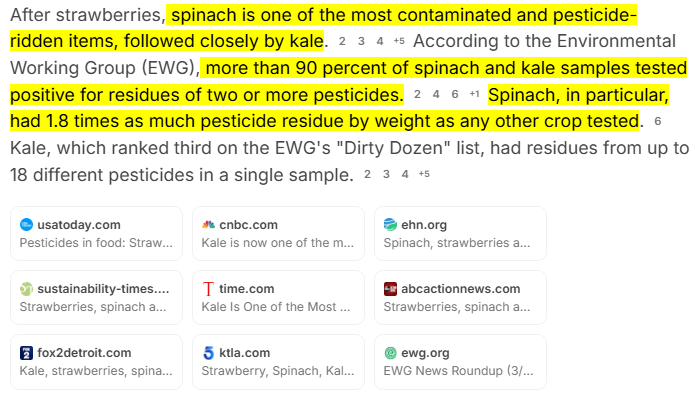Image resolution: width=695 pixels, height=393 pixels.
Task: Click the sustainability-times favicon icon
Action: coord(27,289)
